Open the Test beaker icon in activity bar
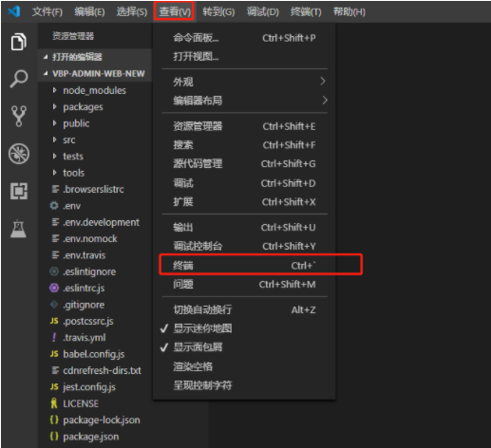The image size is (491, 448). 18,229
